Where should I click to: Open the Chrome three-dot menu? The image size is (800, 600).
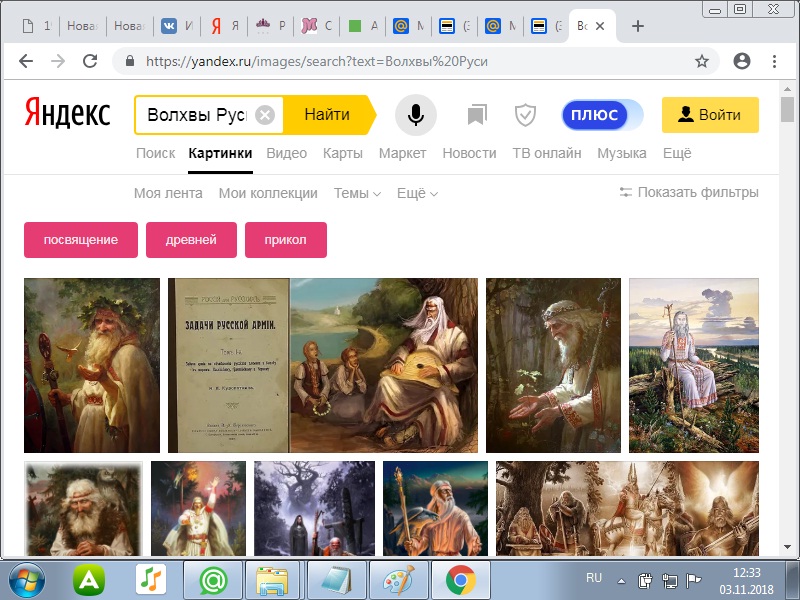coord(774,61)
